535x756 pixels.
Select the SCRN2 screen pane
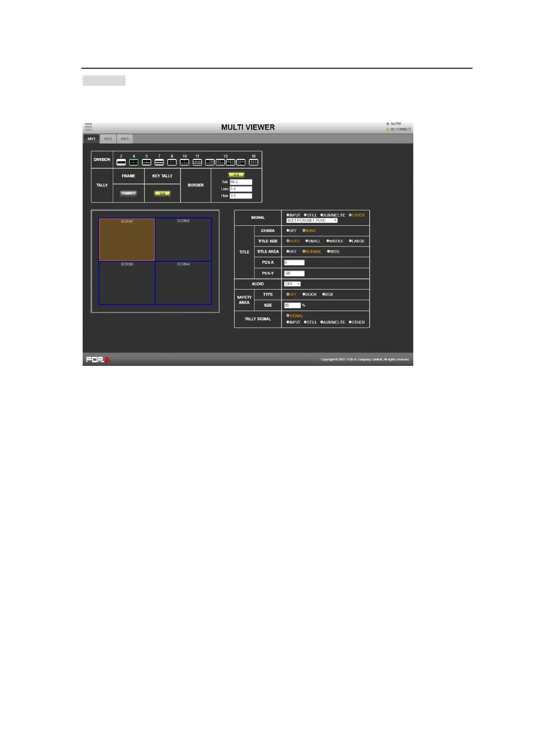[x=183, y=239]
